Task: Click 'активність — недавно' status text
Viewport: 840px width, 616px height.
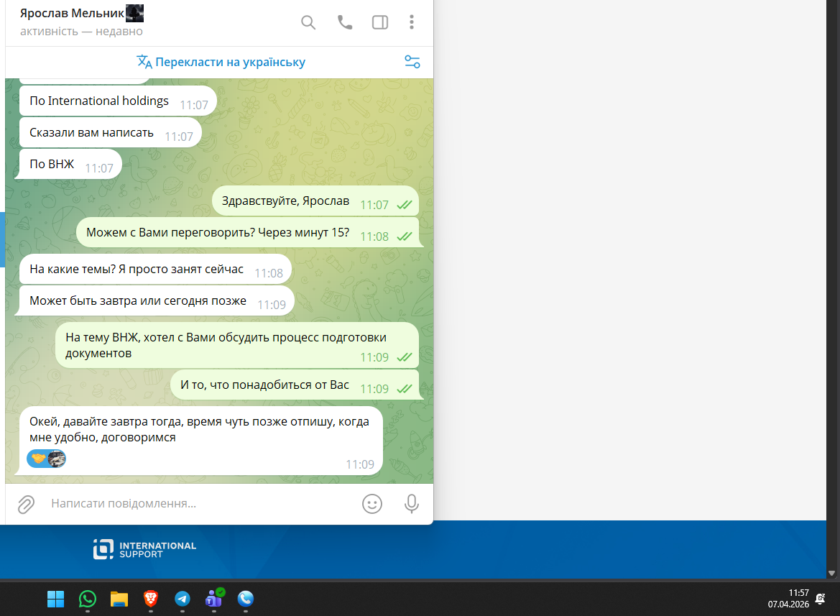Action: tap(81, 31)
